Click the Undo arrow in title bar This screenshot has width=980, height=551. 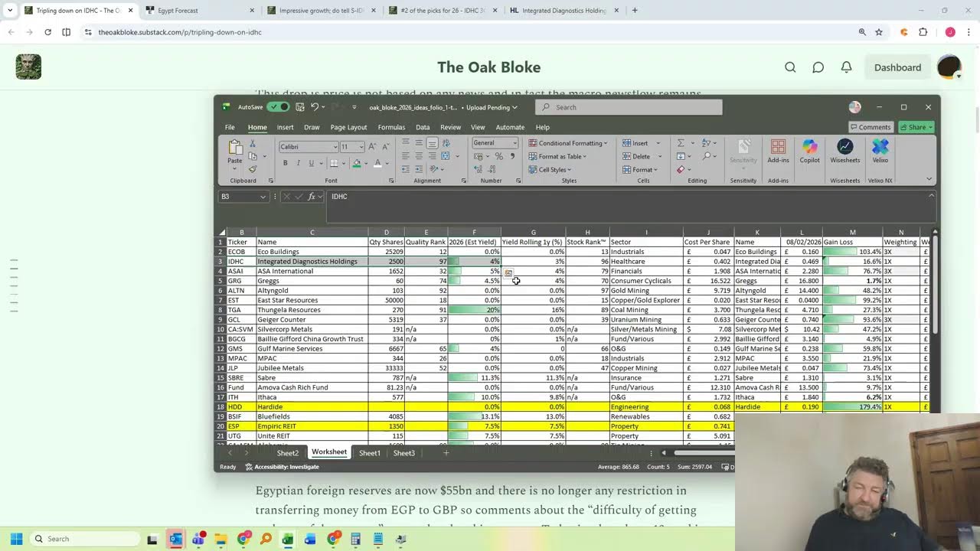(x=314, y=107)
